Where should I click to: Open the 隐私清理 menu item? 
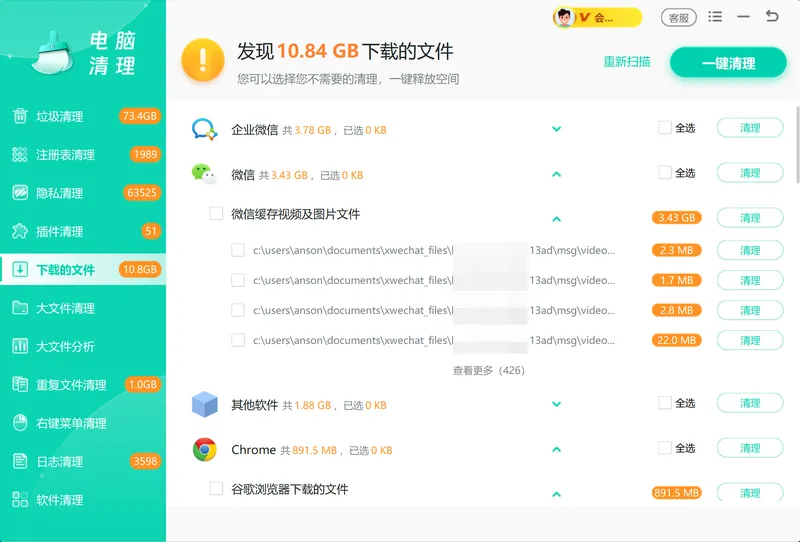click(x=83, y=192)
